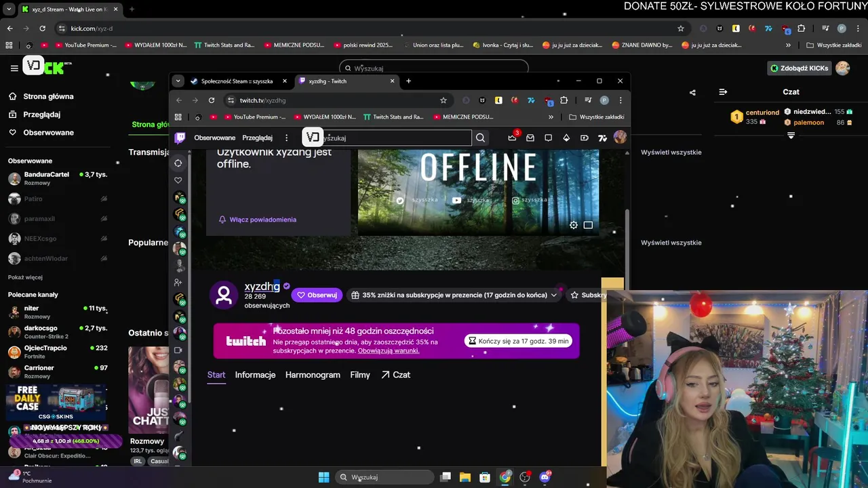Open Wszystkie zakładki folder in Twitch window

tap(597, 117)
